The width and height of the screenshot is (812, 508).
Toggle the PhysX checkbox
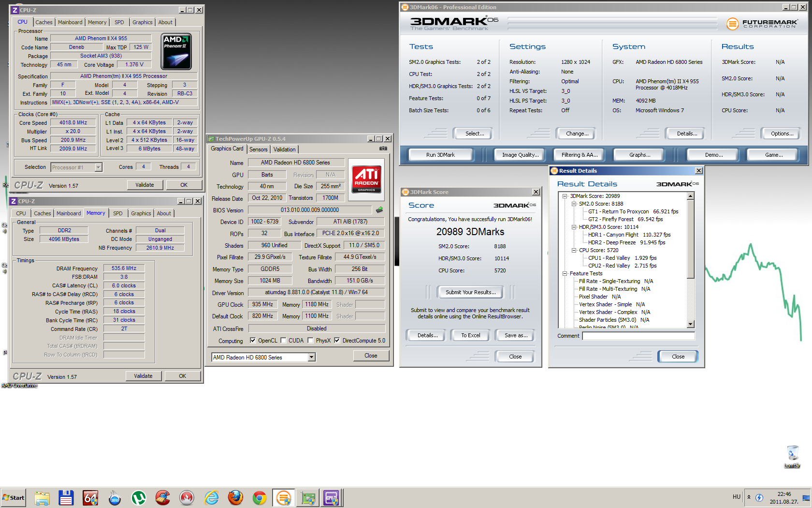point(310,341)
